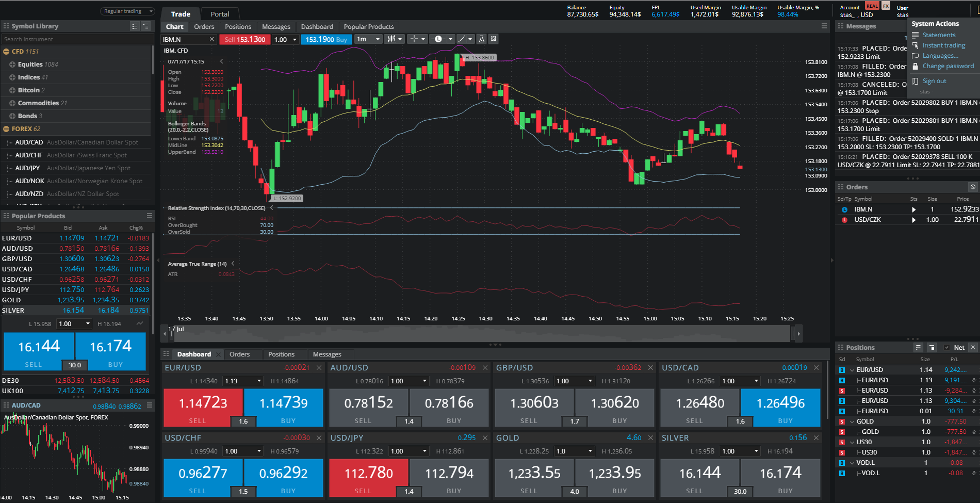Viewport: 980px width, 503px height.
Task: Collapse the CFD category in Symbol Library
Action: pyautogui.click(x=6, y=52)
